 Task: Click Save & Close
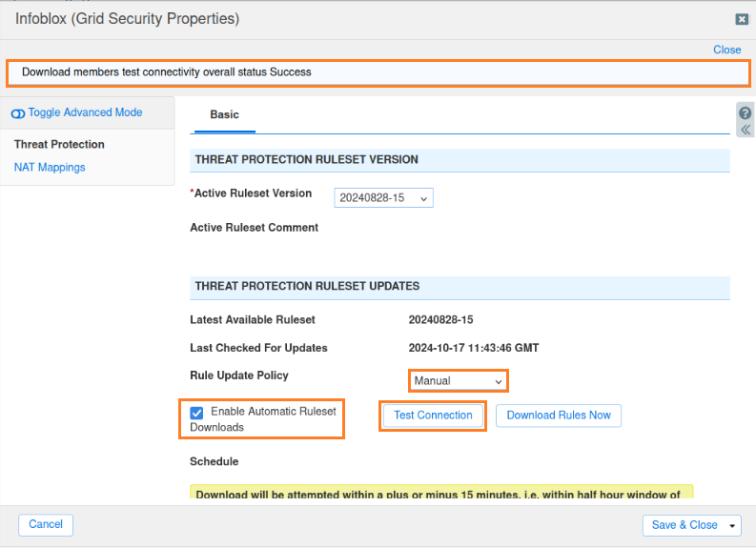pyautogui.click(x=684, y=525)
